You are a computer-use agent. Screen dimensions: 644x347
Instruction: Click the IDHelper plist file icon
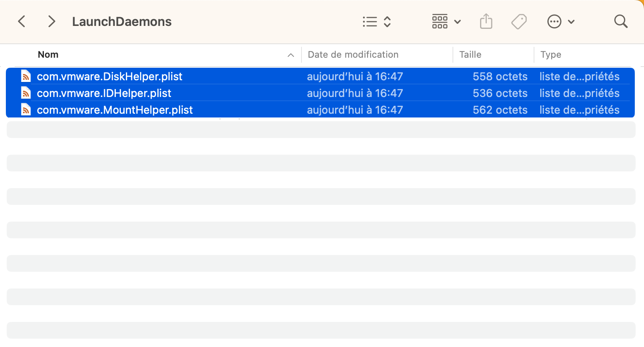coord(26,93)
